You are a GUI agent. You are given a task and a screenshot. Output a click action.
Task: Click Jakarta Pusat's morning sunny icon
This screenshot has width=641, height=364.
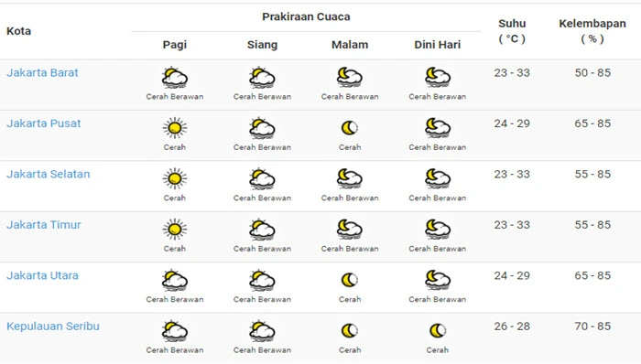coord(175,128)
